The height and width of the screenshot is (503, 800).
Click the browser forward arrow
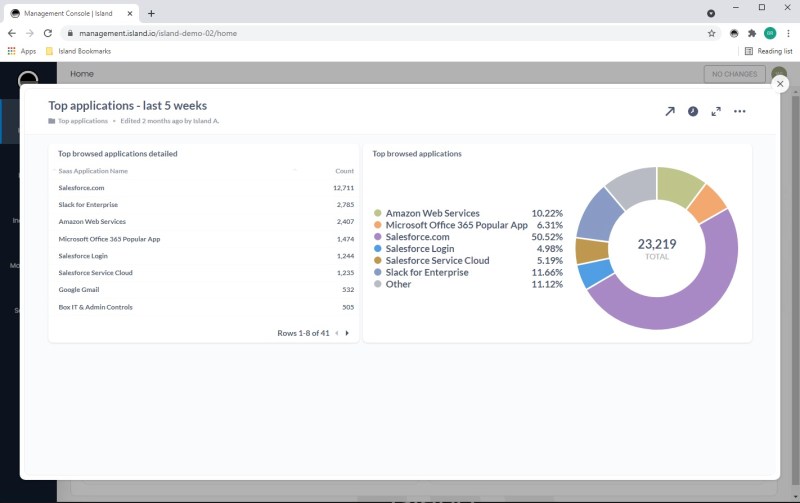[x=30, y=33]
